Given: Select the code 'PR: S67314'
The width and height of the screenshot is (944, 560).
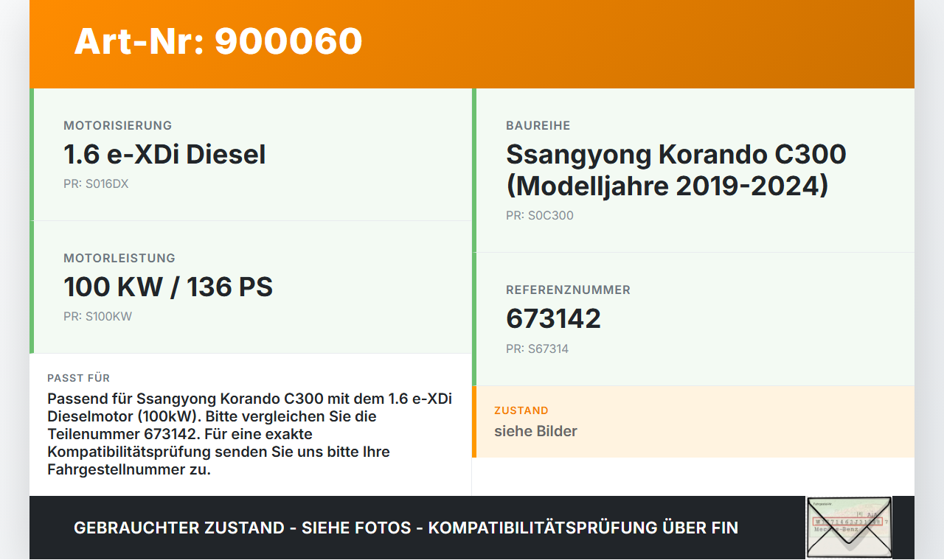Looking at the screenshot, I should tap(537, 349).
